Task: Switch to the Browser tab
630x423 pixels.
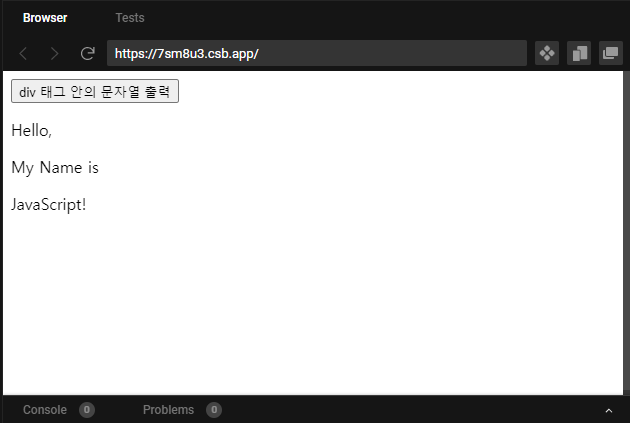Action: pyautogui.click(x=45, y=18)
